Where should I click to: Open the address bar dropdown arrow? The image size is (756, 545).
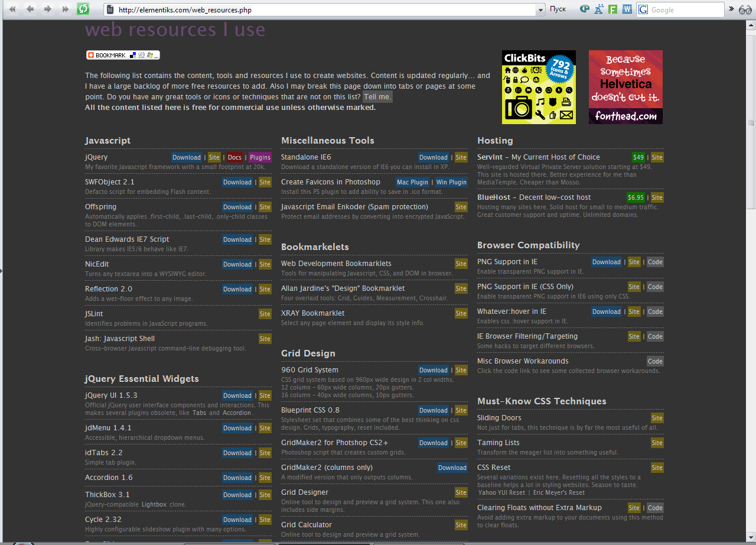[540, 10]
